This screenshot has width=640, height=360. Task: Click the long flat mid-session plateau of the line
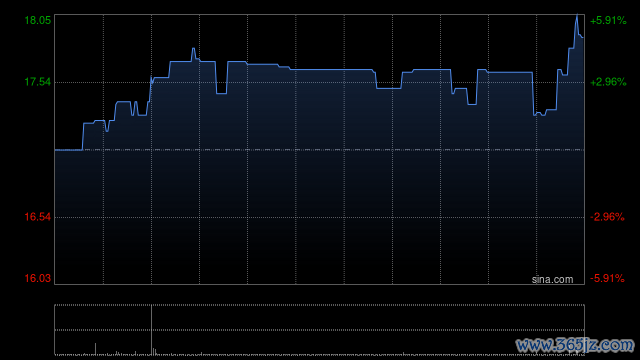click(333, 70)
